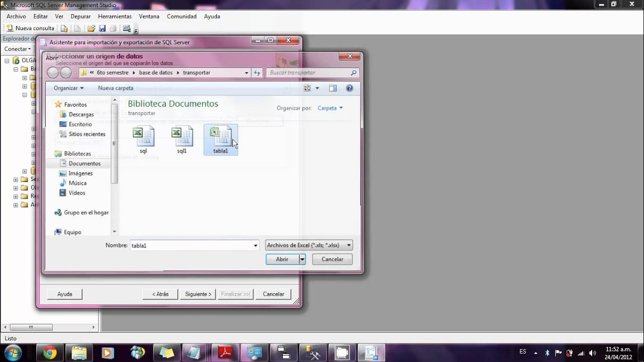The image size is (644, 362).
Task: Select the sql1 Excel file
Action: click(182, 140)
